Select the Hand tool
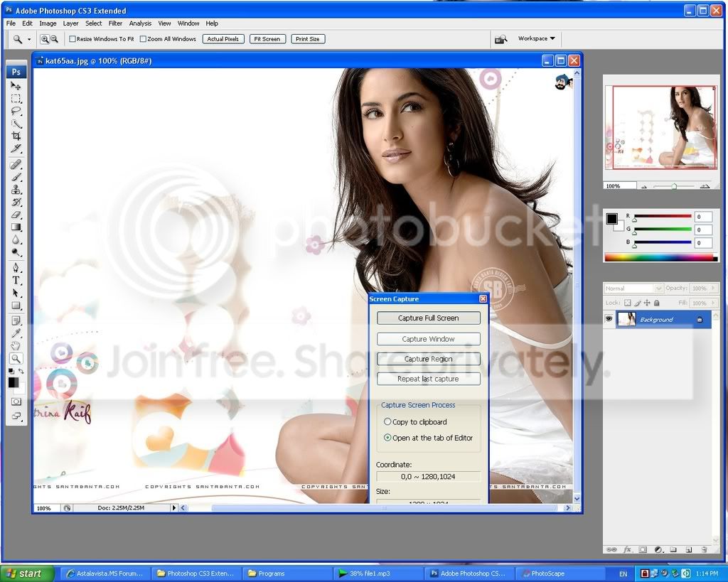Image resolution: width=728 pixels, height=582 pixels. click(x=16, y=345)
